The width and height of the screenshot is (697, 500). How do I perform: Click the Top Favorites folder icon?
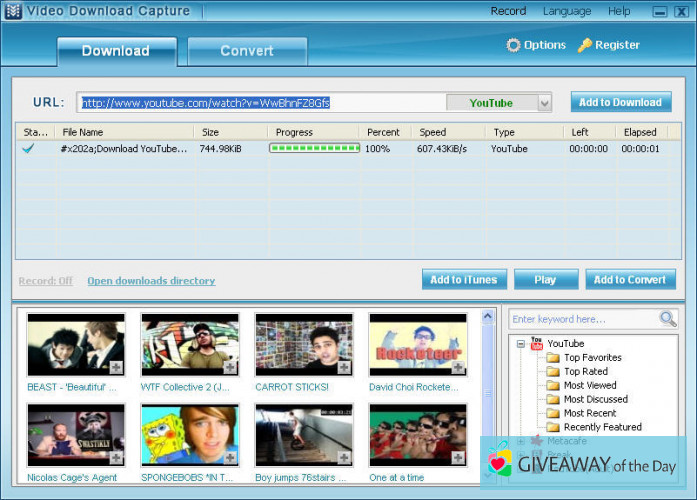tap(552, 358)
